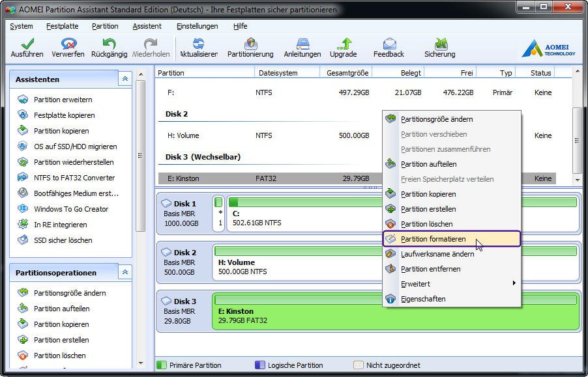The width and height of the screenshot is (588, 377).
Task: Open the Partition menu in the menu bar
Action: click(105, 26)
